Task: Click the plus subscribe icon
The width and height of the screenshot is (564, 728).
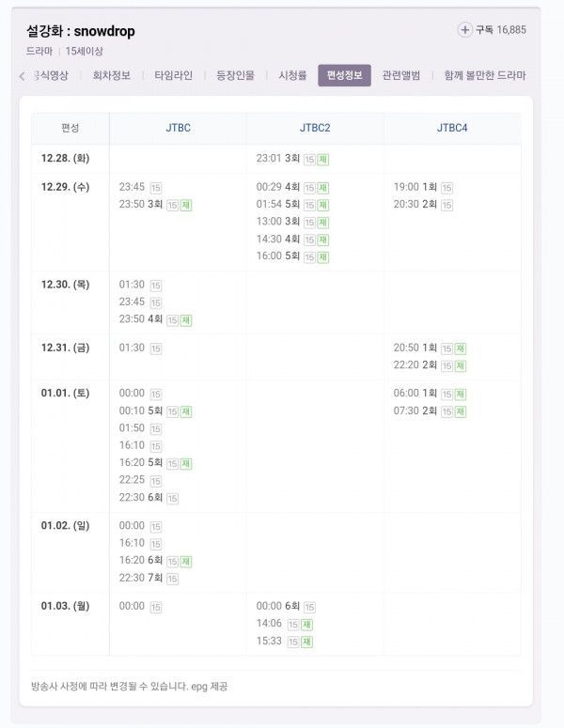Action: 465,30
